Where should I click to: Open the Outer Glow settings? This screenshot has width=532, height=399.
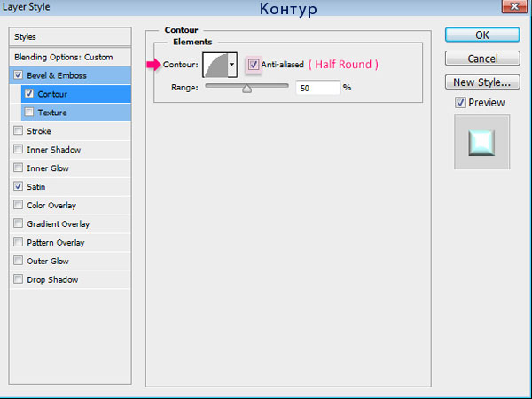coord(70,261)
